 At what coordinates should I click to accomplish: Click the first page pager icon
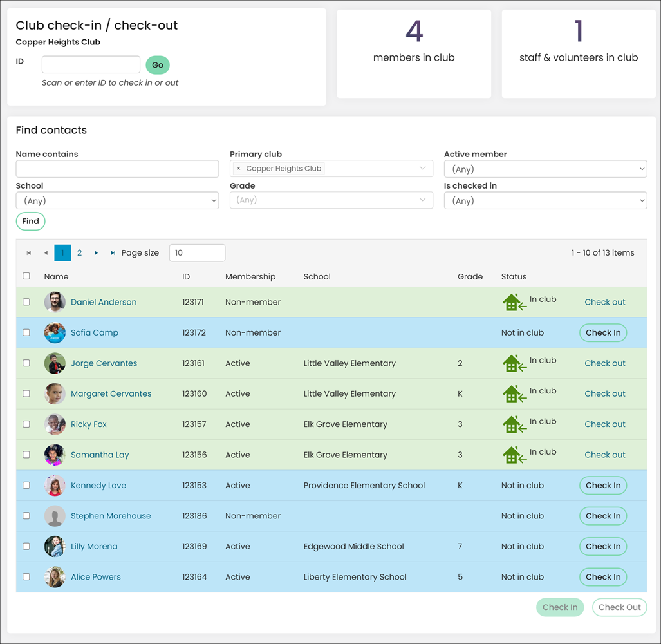(x=29, y=253)
